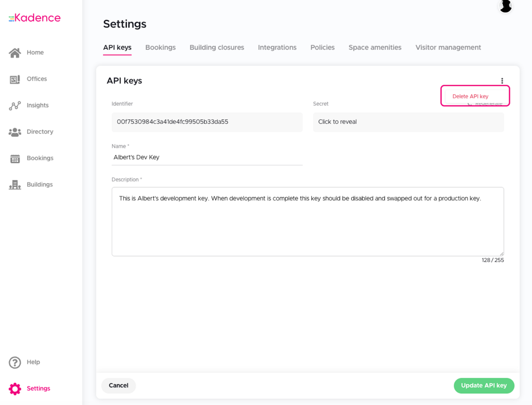Reveal the secret by clicking its field
Viewport: 532px width, 405px height.
pyautogui.click(x=408, y=122)
